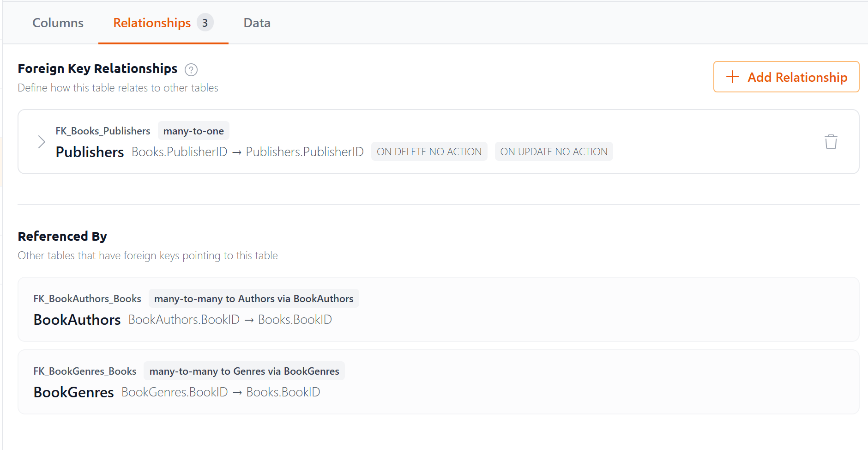Open the Foreign Key Relationships help icon
This screenshot has width=868, height=450.
pos(191,70)
